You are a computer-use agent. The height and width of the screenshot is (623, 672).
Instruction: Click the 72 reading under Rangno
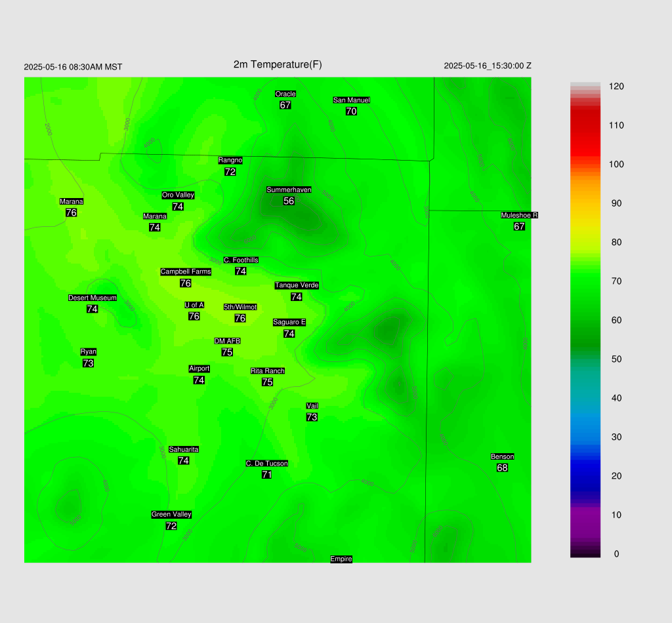point(230,172)
